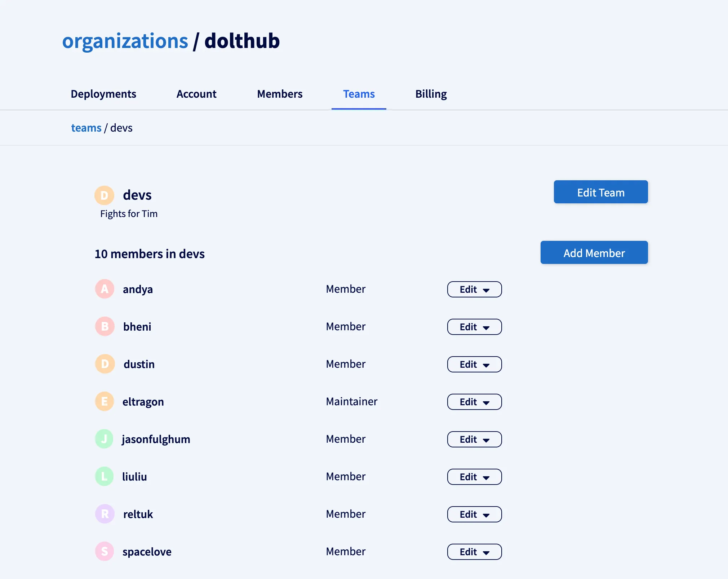Screen dimensions: 728x579
Task: Click the devs team avatar icon
Action: tap(104, 195)
